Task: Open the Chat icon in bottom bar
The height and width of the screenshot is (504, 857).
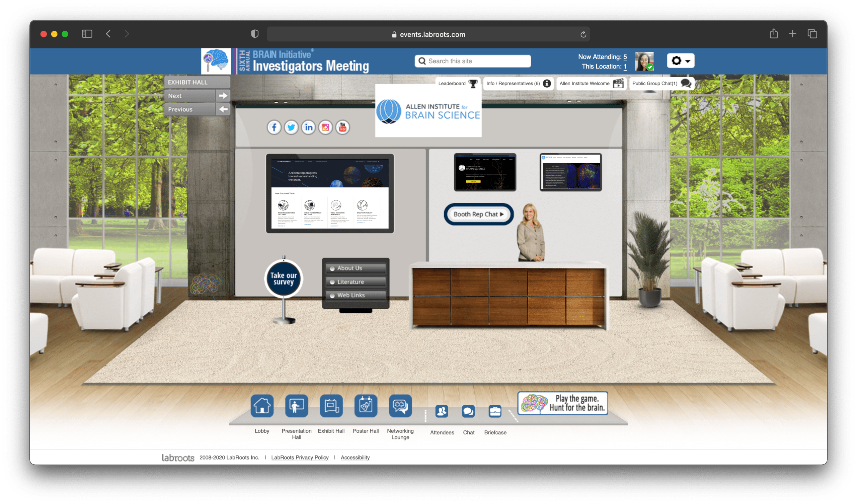Action: (x=468, y=412)
